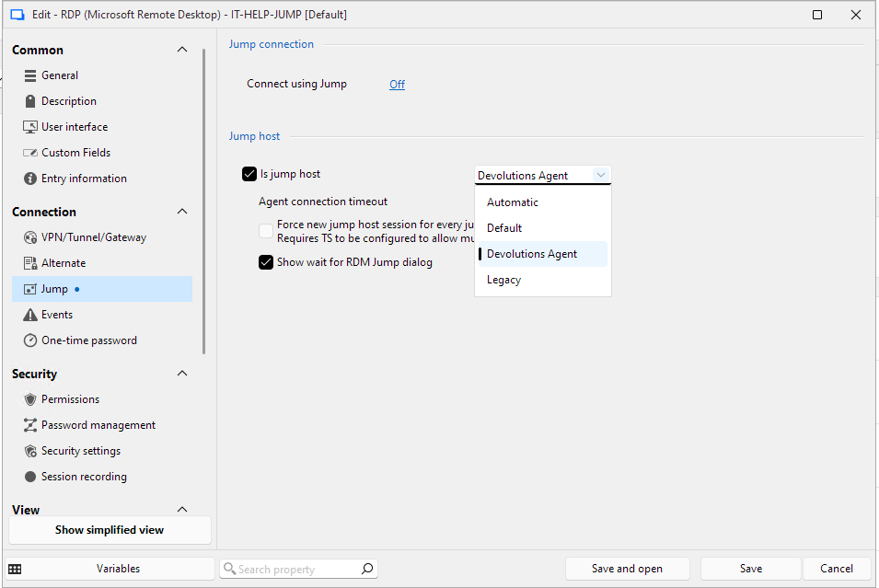
Task: Disable Show wait for RDM Jump dialog
Action: (266, 261)
